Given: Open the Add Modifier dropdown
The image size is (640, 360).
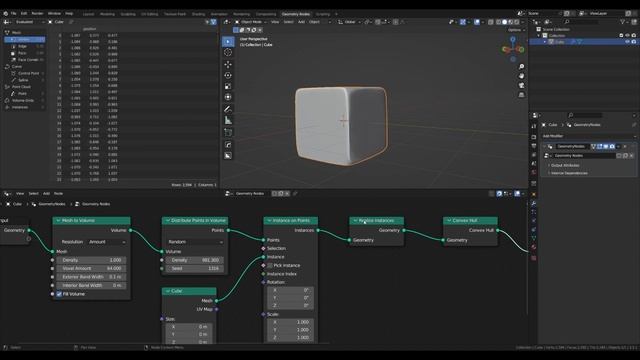Looking at the screenshot, I should (588, 136).
